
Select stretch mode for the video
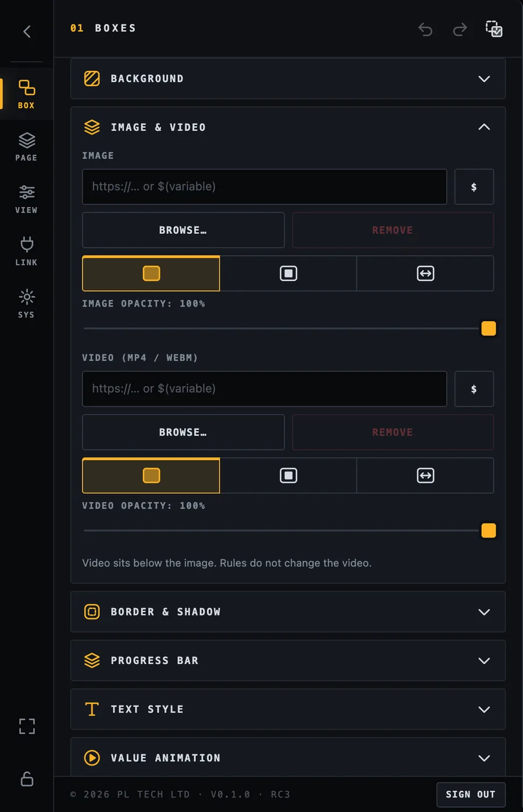pos(425,475)
